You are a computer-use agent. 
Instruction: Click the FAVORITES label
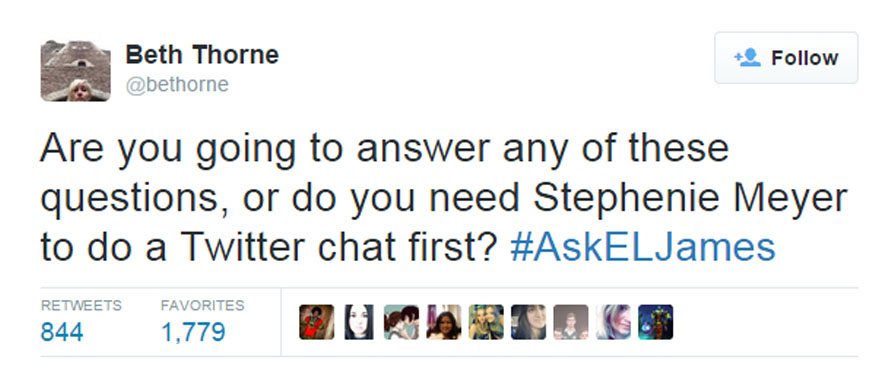pos(202,306)
